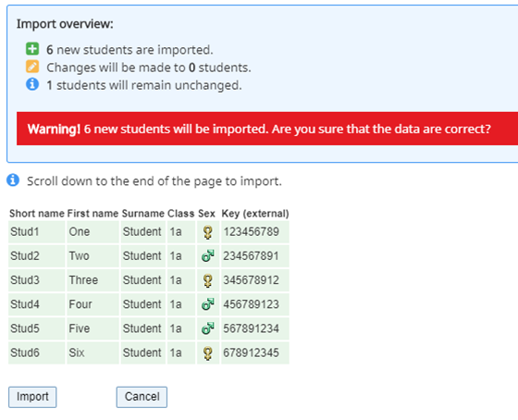Select the key 234567891 cell

[255, 256]
